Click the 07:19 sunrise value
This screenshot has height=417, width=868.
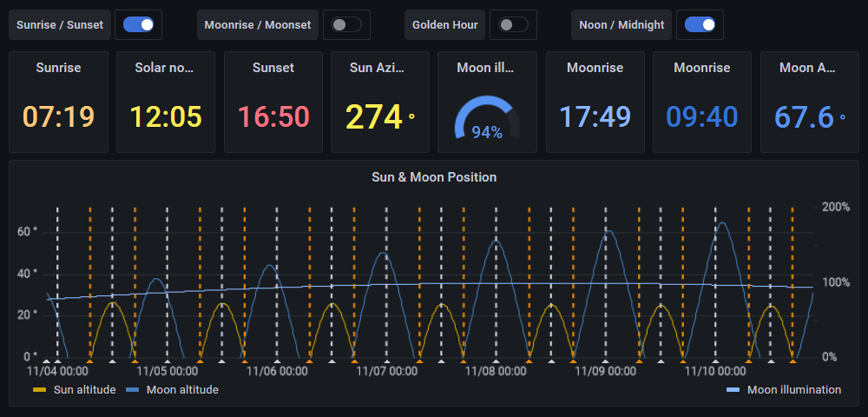click(59, 117)
